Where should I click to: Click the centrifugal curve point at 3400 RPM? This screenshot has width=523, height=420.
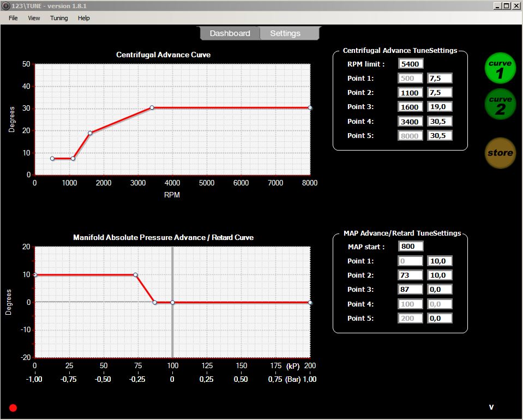(x=152, y=107)
